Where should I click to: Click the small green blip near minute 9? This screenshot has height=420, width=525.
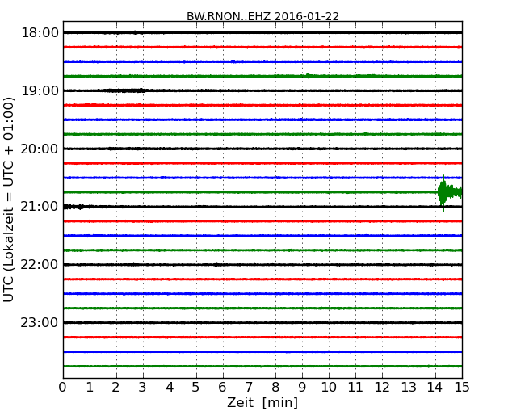coord(308,76)
